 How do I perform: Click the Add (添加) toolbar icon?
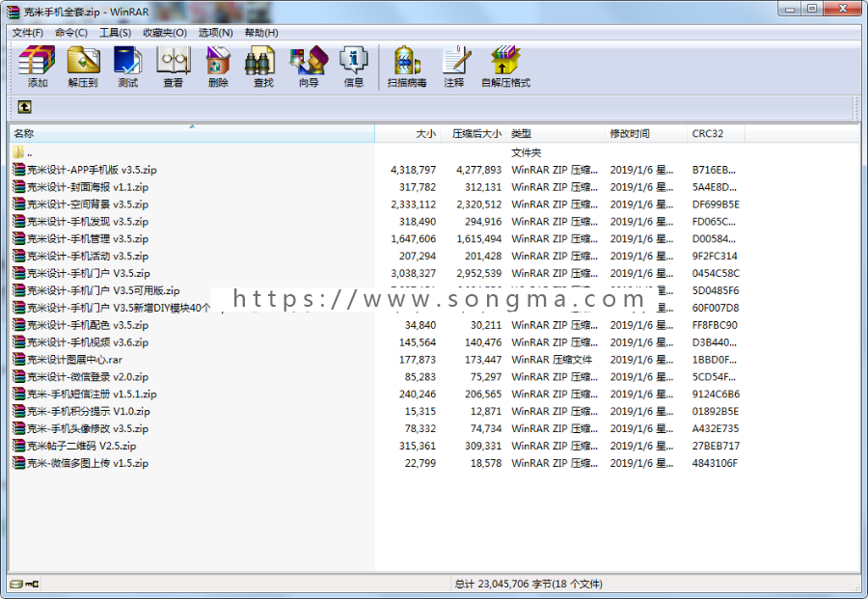click(37, 61)
